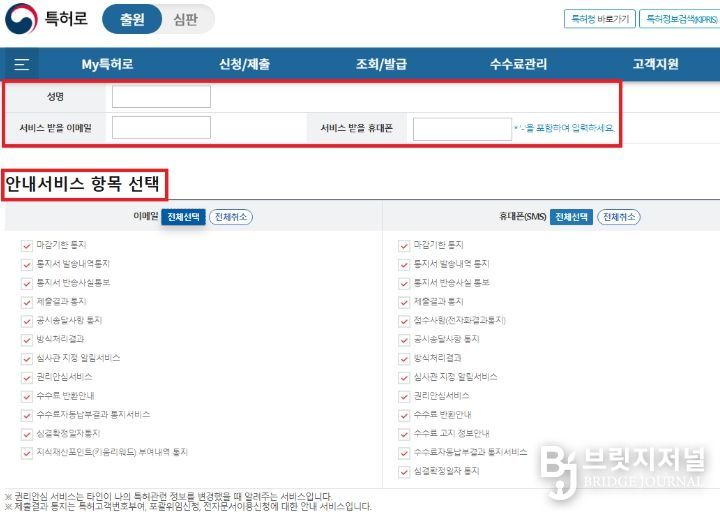Open the 고객지원 menu
720x518 pixels.
[655, 64]
